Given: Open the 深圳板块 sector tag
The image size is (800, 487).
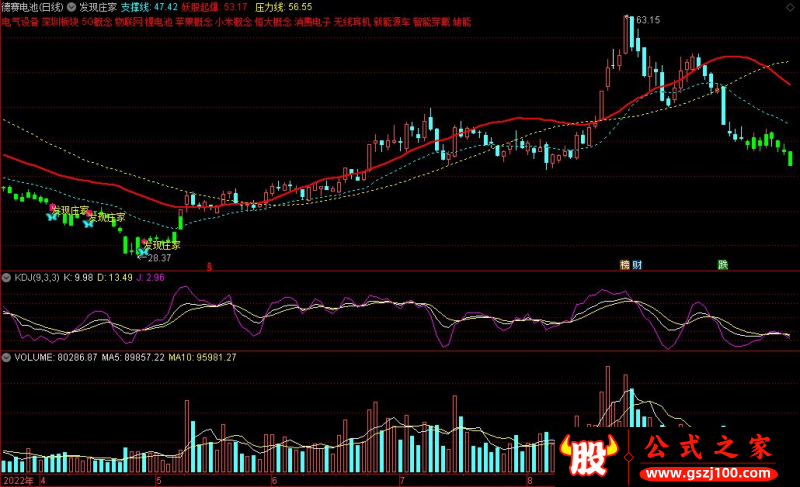Looking at the screenshot, I should (60, 22).
